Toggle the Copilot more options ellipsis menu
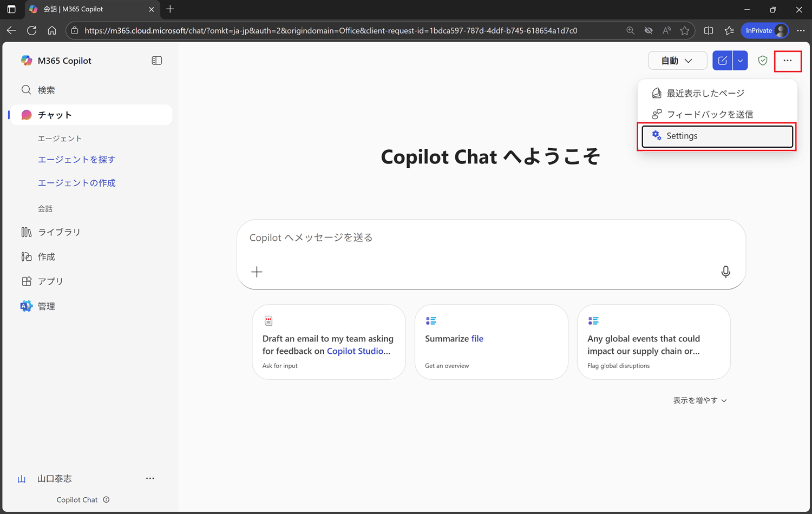 788,61
